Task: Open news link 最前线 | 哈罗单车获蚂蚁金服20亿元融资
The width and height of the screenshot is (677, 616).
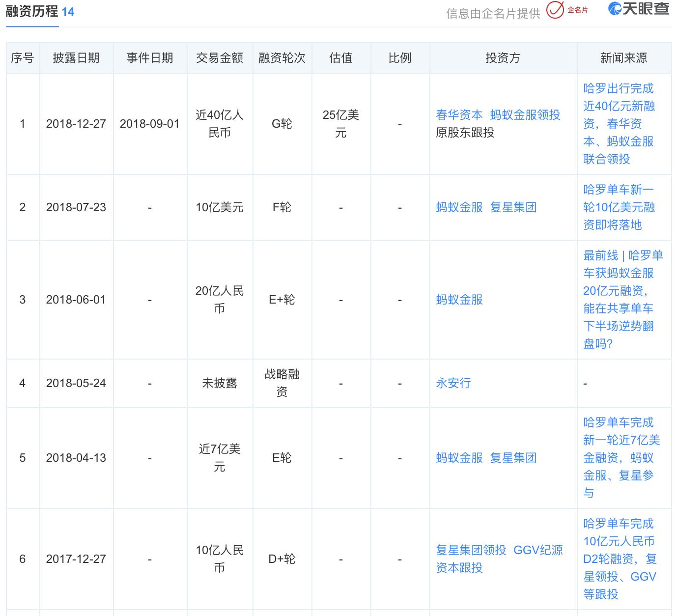Action: (x=623, y=300)
